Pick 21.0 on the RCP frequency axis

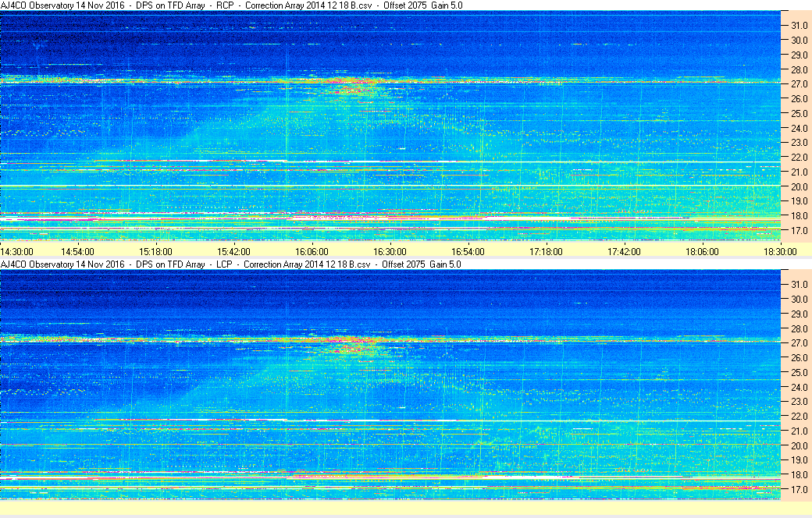tap(799, 172)
